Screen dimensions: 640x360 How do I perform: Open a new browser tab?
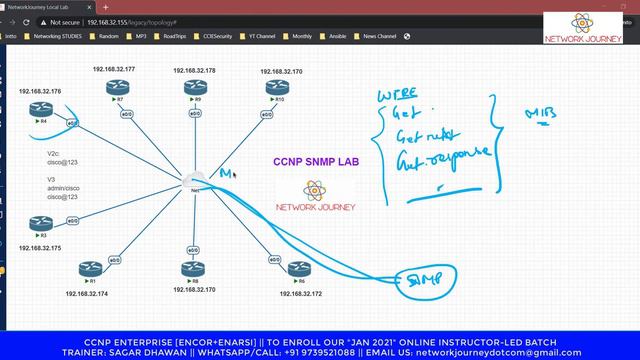pos(106,7)
